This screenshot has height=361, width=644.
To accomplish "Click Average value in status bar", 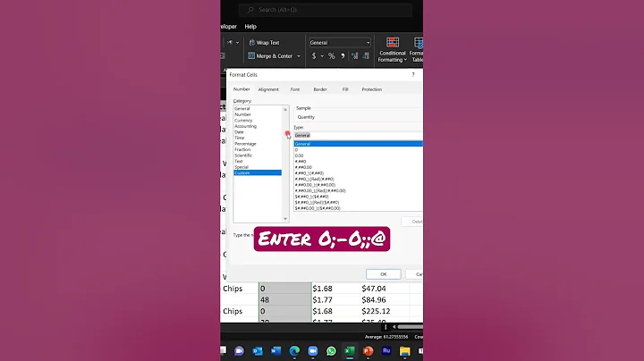I will coord(386,337).
